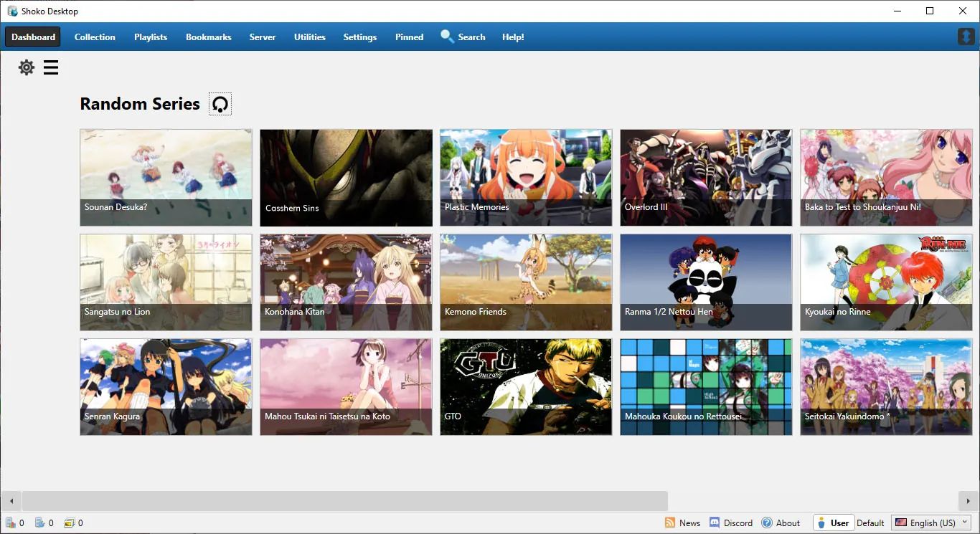Screen dimensions: 980x534
Task: Open the Utilities tab
Action: pyautogui.click(x=310, y=37)
